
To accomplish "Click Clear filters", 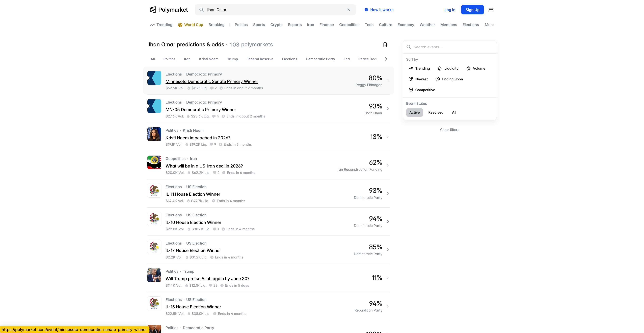I will coord(449,130).
